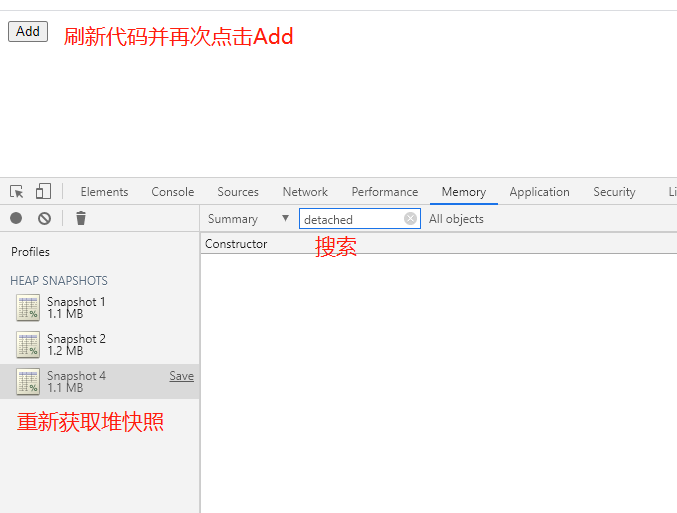Activate the inspect element picker icon
677x513 pixels.
pyautogui.click(x=17, y=191)
